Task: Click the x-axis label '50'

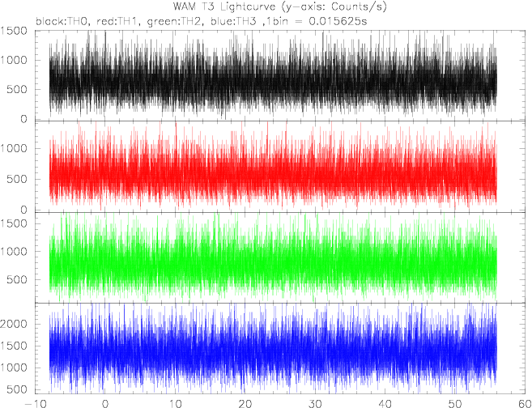Action: coord(454,404)
